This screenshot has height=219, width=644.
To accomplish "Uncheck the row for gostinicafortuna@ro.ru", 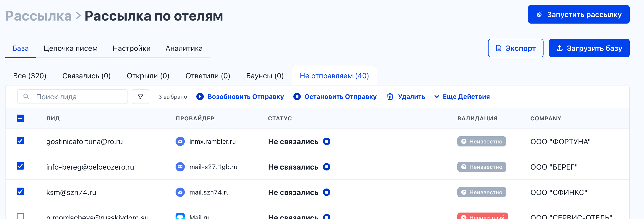I will point(20,141).
